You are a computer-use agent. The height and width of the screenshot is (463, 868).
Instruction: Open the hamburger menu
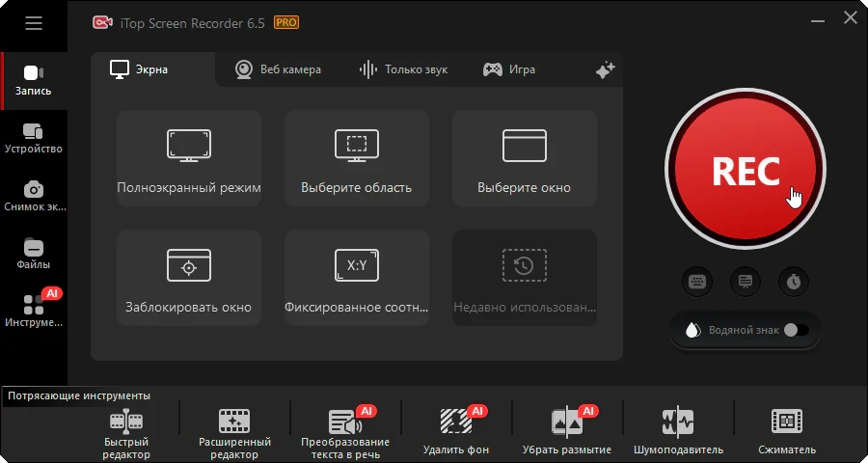(x=34, y=23)
